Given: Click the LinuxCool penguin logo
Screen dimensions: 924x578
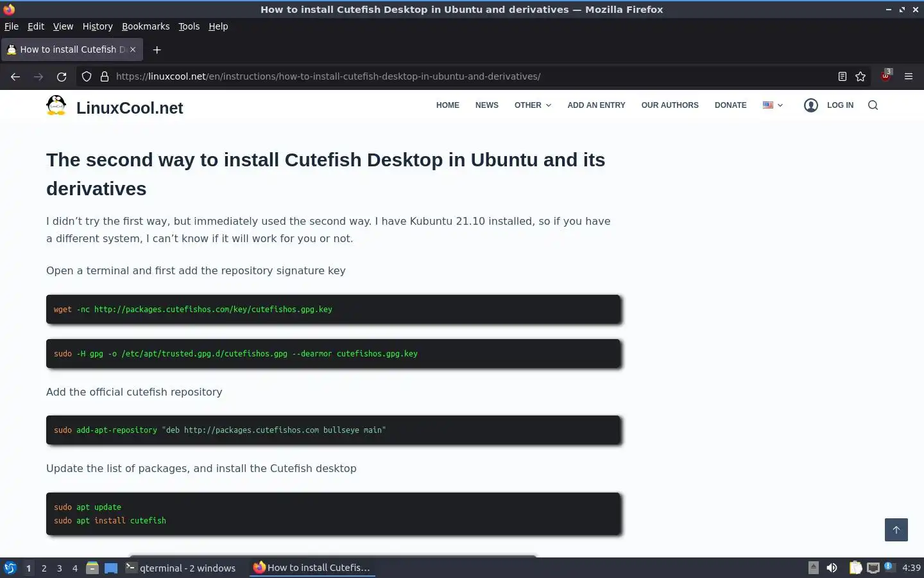Looking at the screenshot, I should click(x=56, y=105).
